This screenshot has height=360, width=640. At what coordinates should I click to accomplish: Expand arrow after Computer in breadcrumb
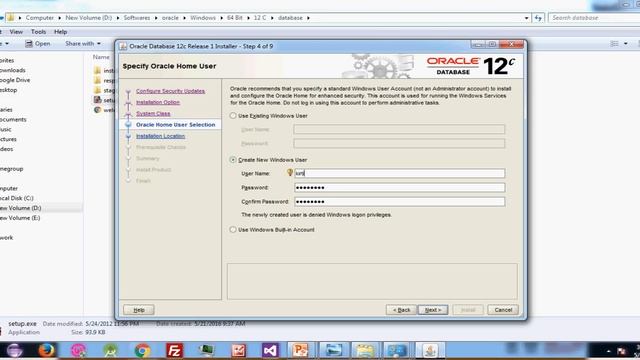60,18
